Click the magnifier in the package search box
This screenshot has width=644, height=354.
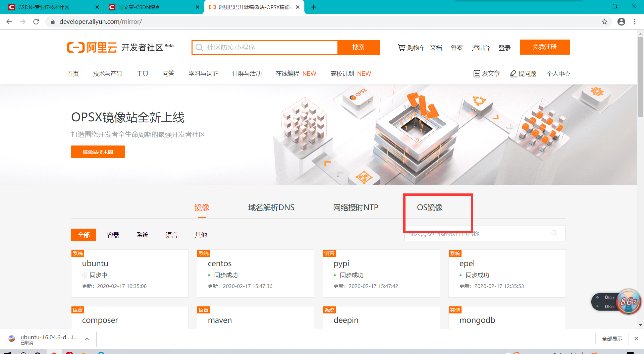[x=554, y=233]
